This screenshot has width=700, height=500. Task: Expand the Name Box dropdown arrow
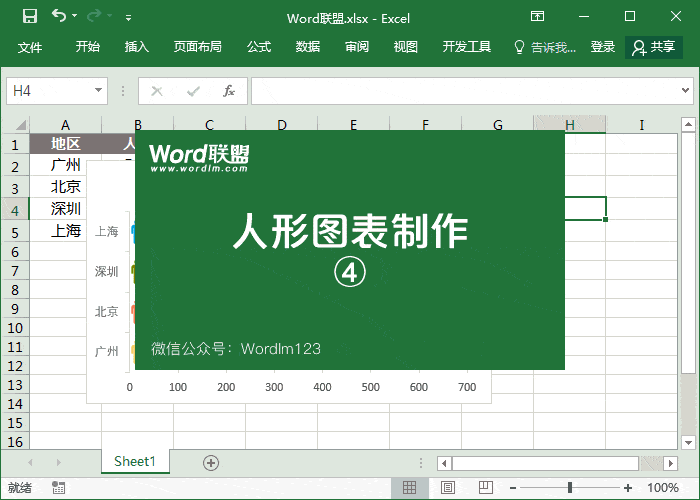[99, 91]
